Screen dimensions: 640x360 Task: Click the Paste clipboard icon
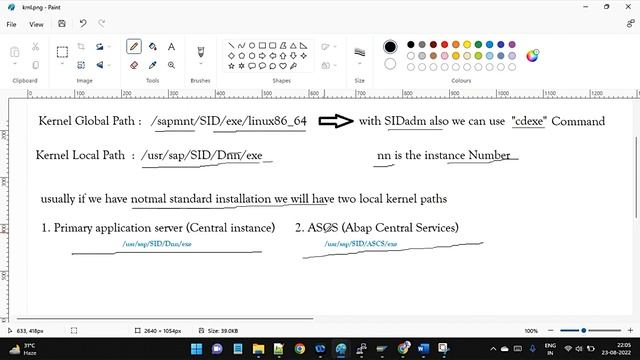pyautogui.click(x=15, y=52)
